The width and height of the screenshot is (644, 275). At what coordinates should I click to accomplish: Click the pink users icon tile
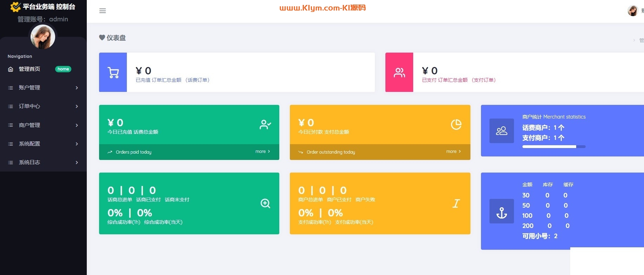point(399,73)
